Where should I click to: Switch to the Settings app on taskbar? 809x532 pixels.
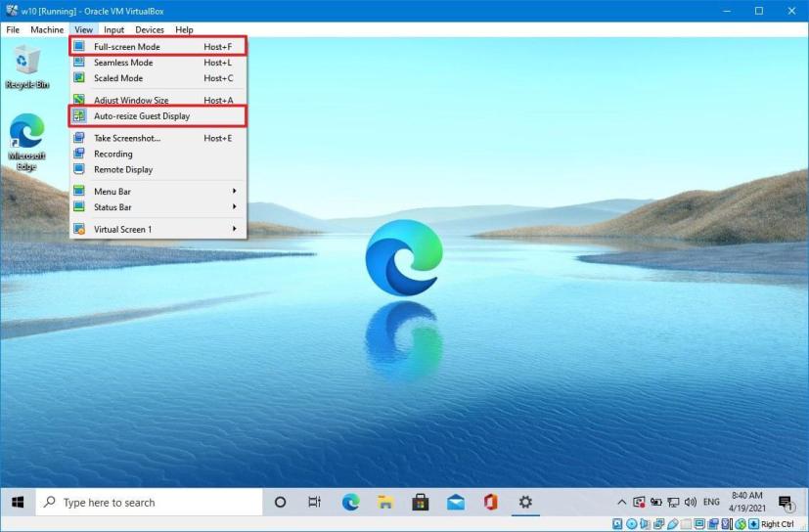pos(525,502)
